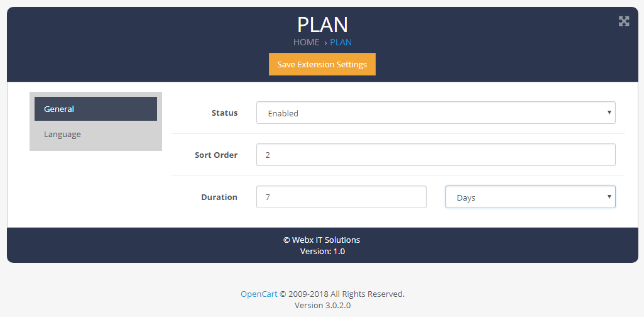644x317 pixels.
Task: Click the arrow on the Days select
Action: (x=609, y=196)
